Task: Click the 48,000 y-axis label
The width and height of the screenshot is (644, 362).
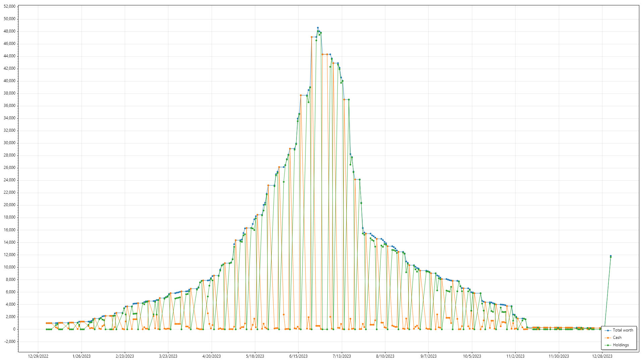Action: click(9, 31)
